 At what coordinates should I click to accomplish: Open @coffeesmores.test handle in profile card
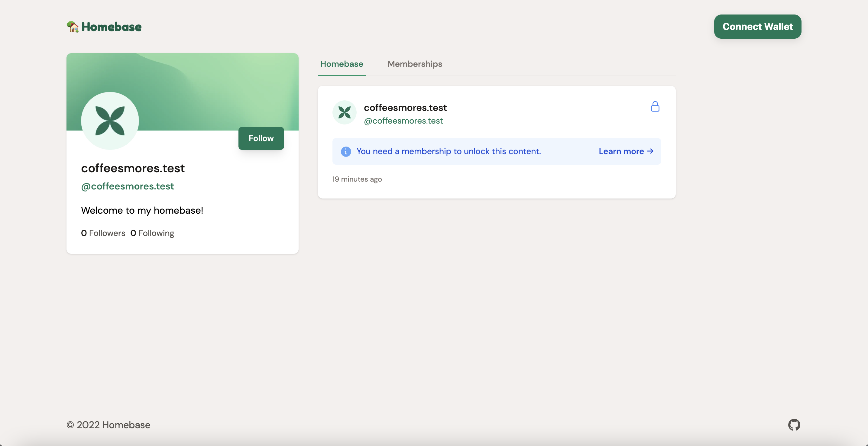point(127,186)
